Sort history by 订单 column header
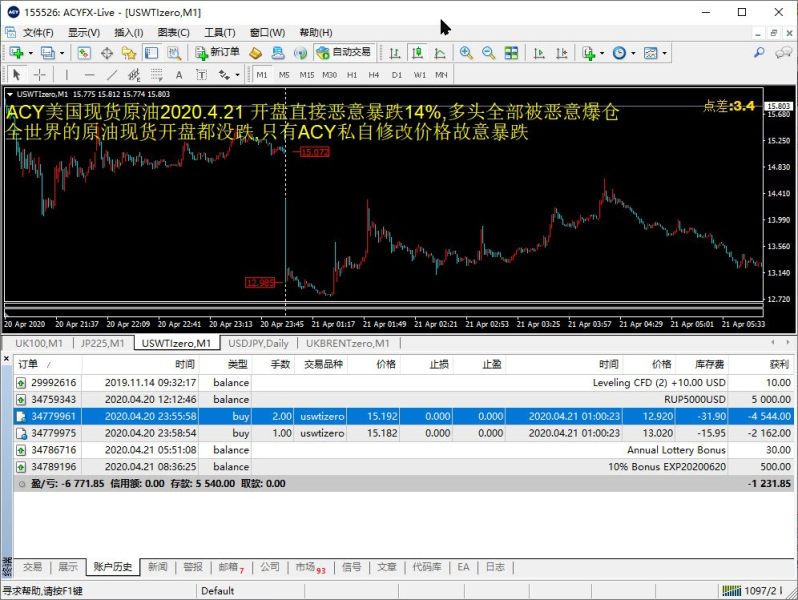798x600 pixels. 48,364
